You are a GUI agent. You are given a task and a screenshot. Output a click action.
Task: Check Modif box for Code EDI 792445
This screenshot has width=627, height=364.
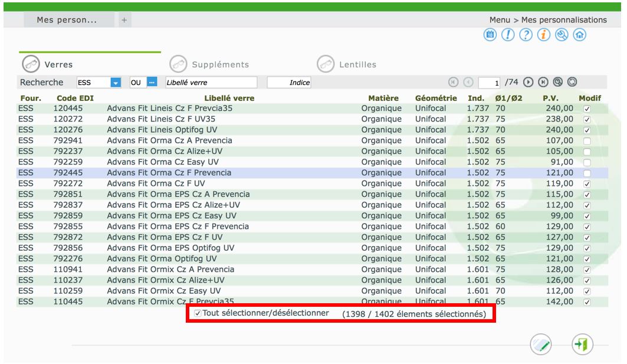(587, 173)
